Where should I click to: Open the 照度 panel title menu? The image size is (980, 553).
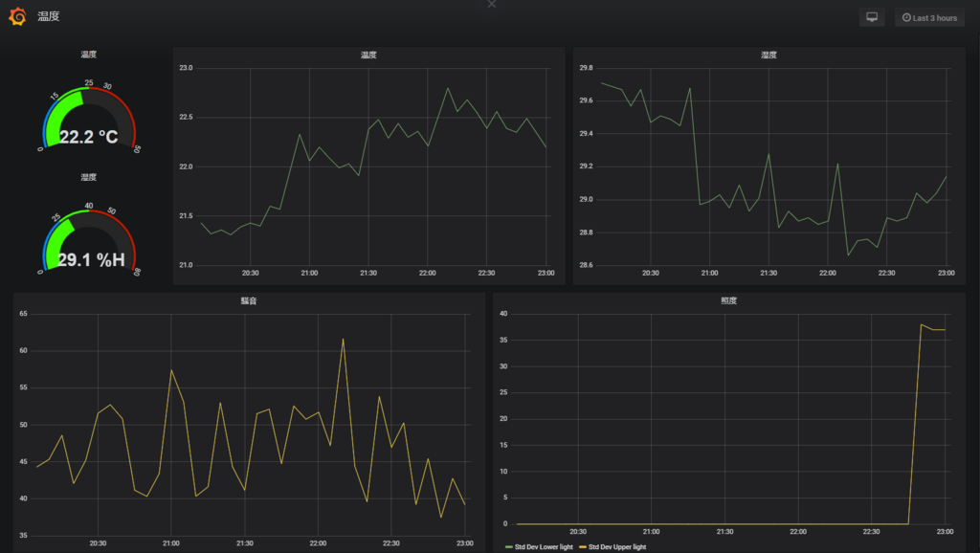click(x=728, y=301)
